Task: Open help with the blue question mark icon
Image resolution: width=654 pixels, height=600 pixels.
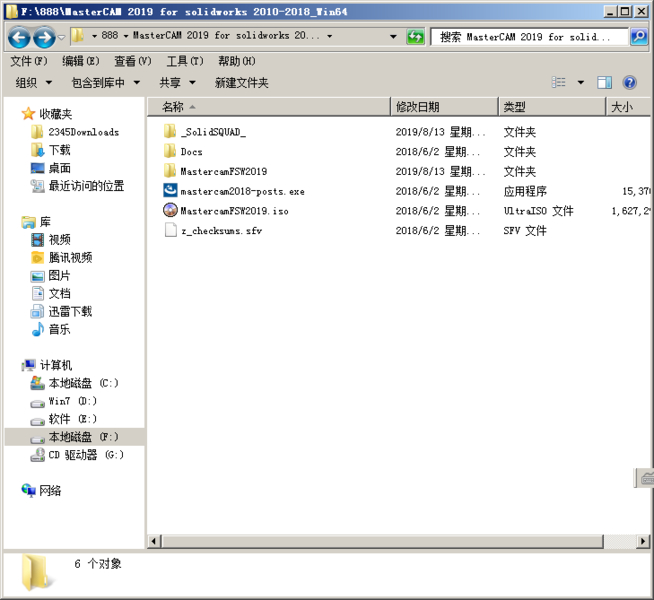Action: (x=629, y=83)
